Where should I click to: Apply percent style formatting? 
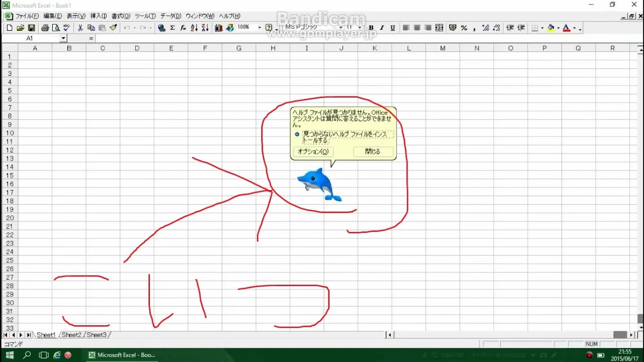(x=464, y=28)
